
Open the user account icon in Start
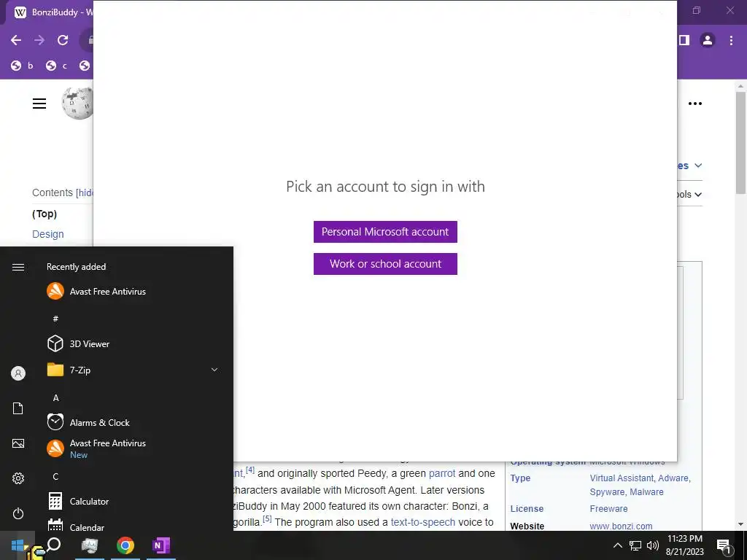[18, 373]
